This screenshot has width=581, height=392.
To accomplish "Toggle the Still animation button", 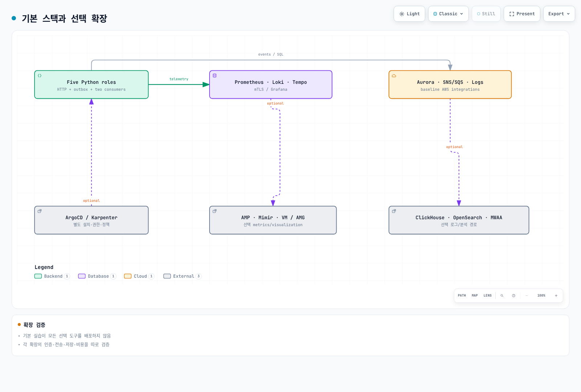I will pos(486,14).
